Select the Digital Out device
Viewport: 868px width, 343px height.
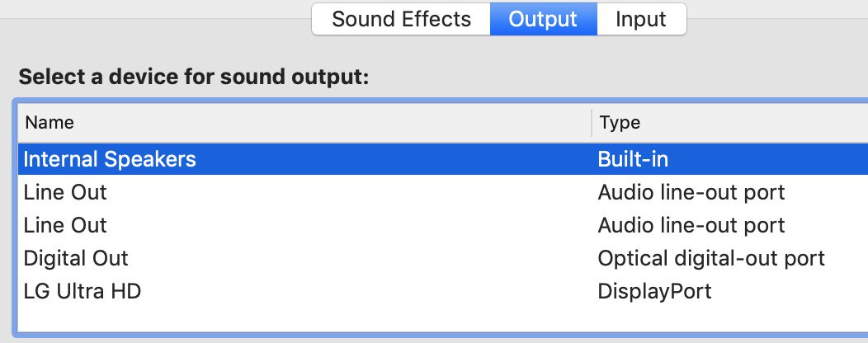click(443, 258)
